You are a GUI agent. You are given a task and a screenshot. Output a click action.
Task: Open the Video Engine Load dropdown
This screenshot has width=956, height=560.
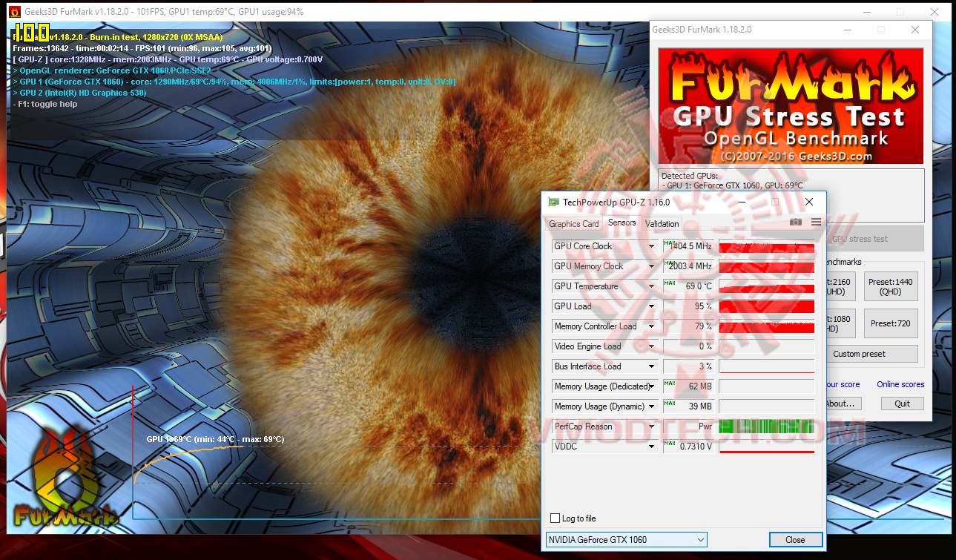652,346
